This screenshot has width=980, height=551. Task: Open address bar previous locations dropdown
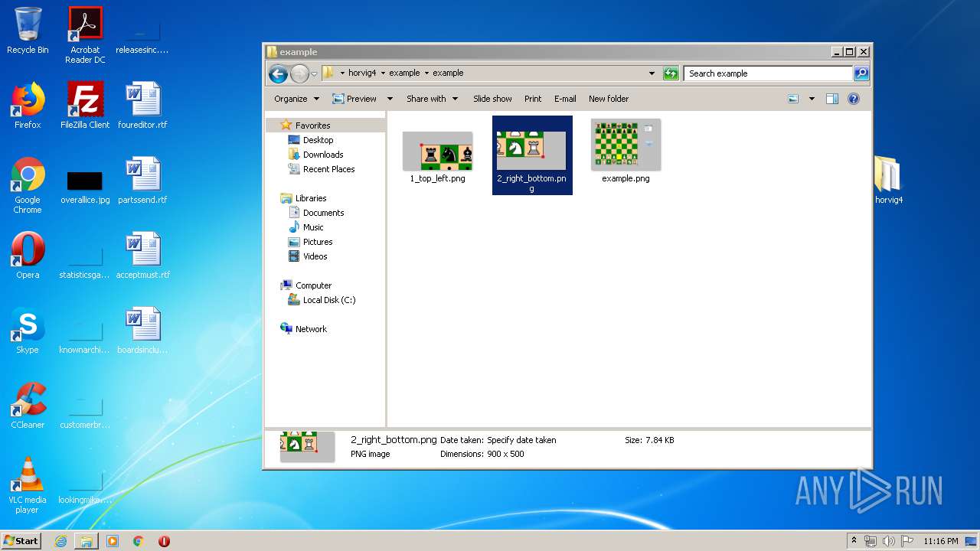(652, 73)
